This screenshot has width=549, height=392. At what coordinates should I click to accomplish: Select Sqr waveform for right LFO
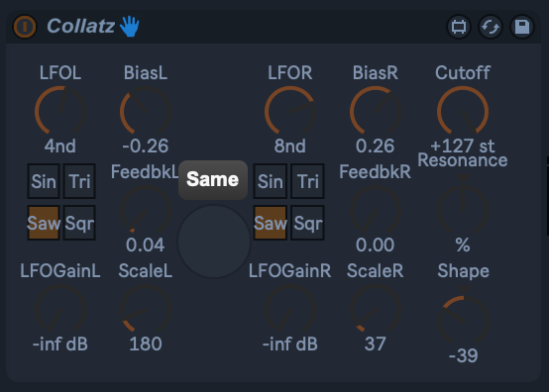click(x=308, y=223)
